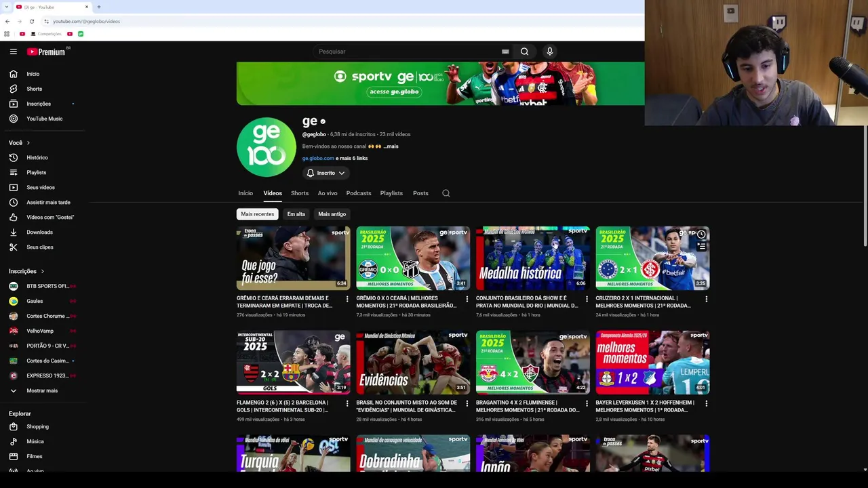
Task: Play the Bayer Leverkusen 1x2 Hoffenheim thumbnail
Action: (x=652, y=363)
